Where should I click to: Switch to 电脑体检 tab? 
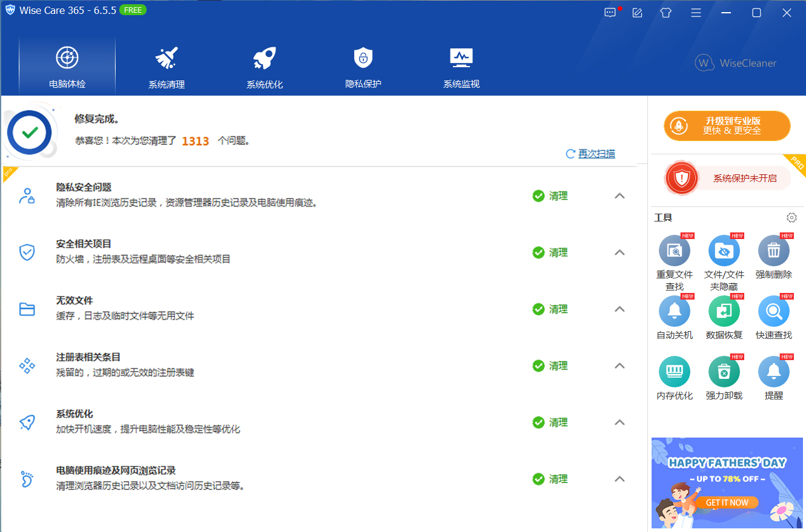click(67, 67)
